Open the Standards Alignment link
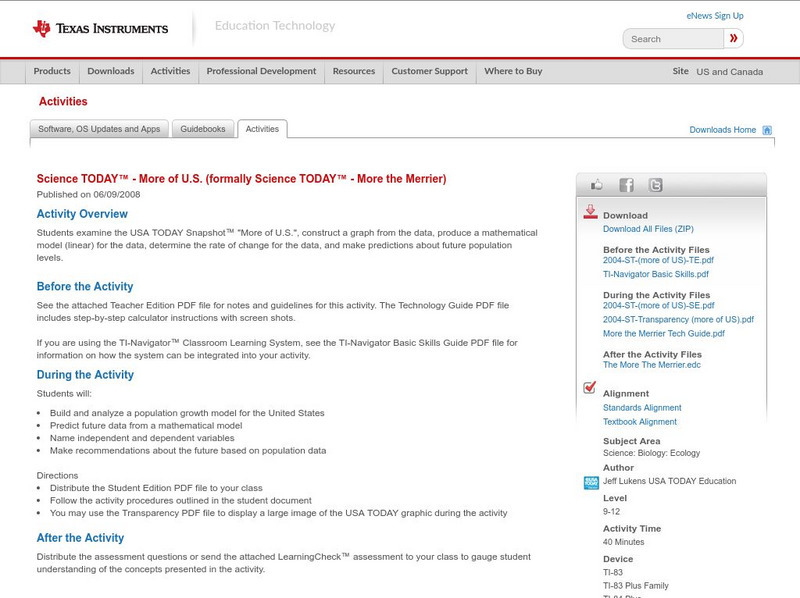 (642, 408)
